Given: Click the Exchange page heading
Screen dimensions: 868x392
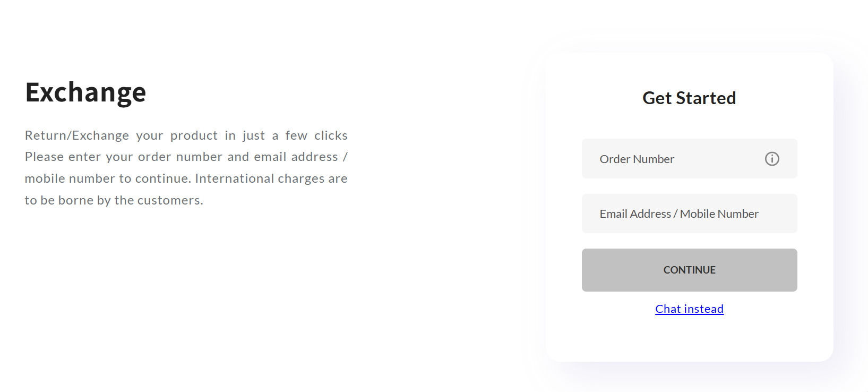Looking at the screenshot, I should (85, 92).
